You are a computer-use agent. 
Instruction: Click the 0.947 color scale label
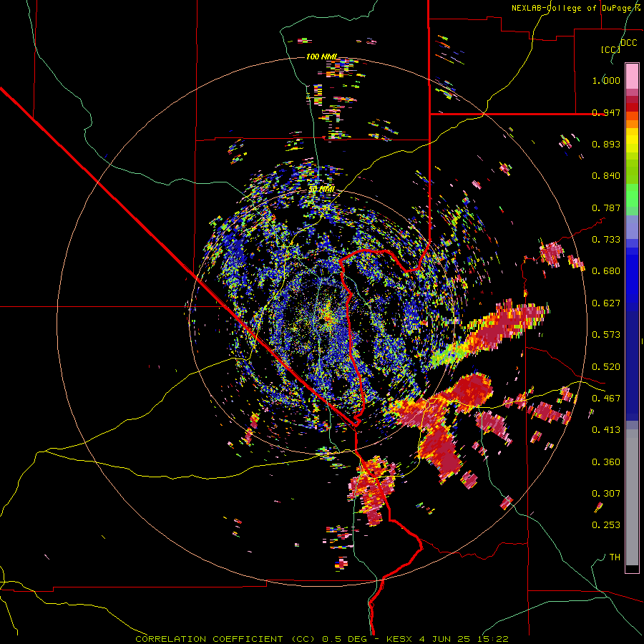[606, 112]
